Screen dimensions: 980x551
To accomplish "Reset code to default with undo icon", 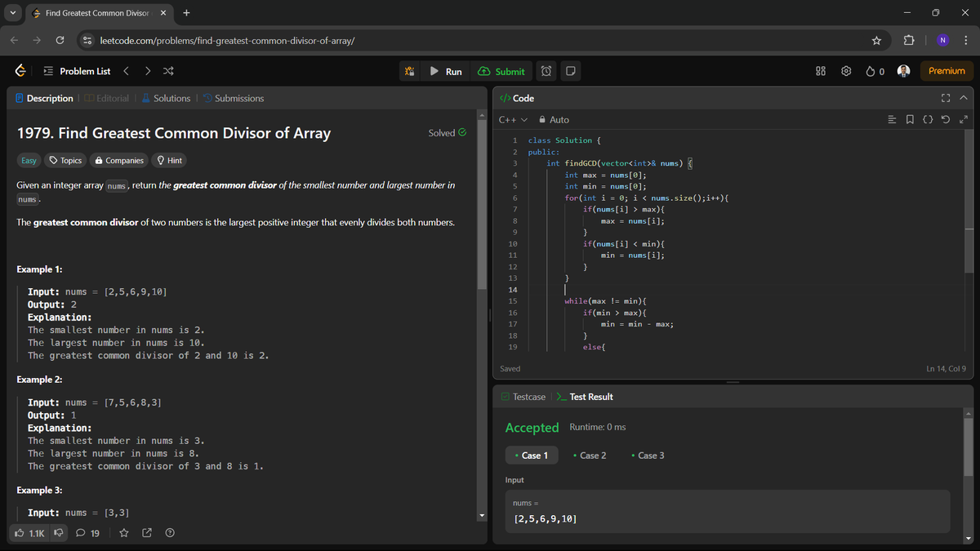I will coord(946,120).
